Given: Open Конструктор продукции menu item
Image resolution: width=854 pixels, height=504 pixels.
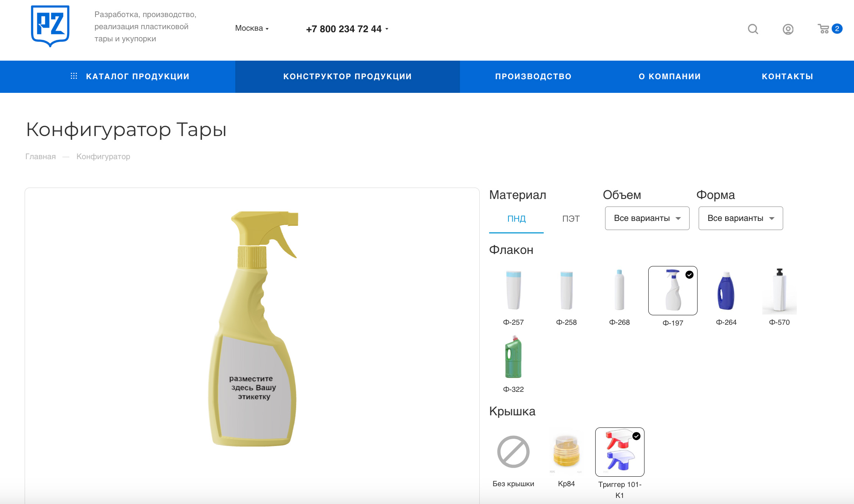Looking at the screenshot, I should [x=347, y=77].
